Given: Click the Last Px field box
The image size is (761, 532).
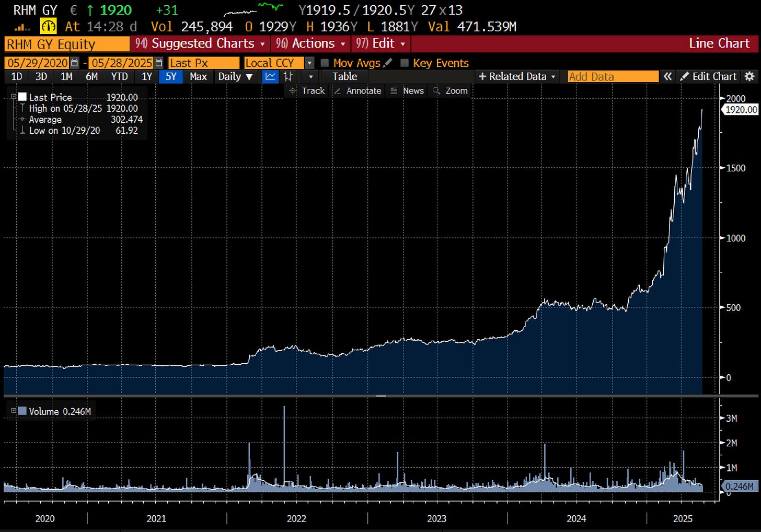Looking at the screenshot, I should tap(204, 63).
